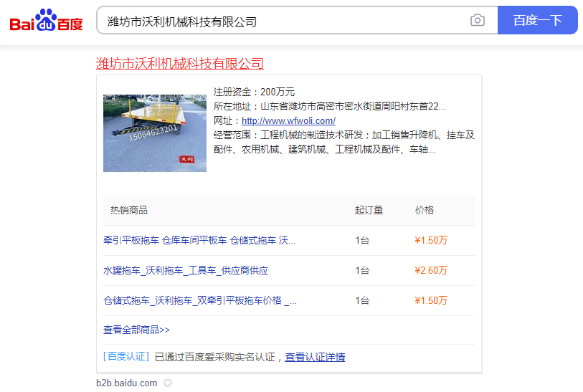Open the 水罐拖车_沃利拖车_工具车 product link

click(186, 271)
